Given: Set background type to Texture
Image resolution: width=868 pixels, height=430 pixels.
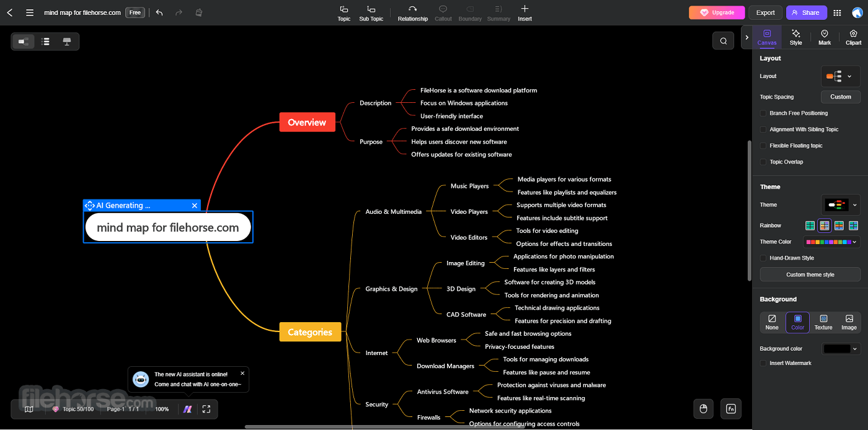Looking at the screenshot, I should tap(823, 322).
